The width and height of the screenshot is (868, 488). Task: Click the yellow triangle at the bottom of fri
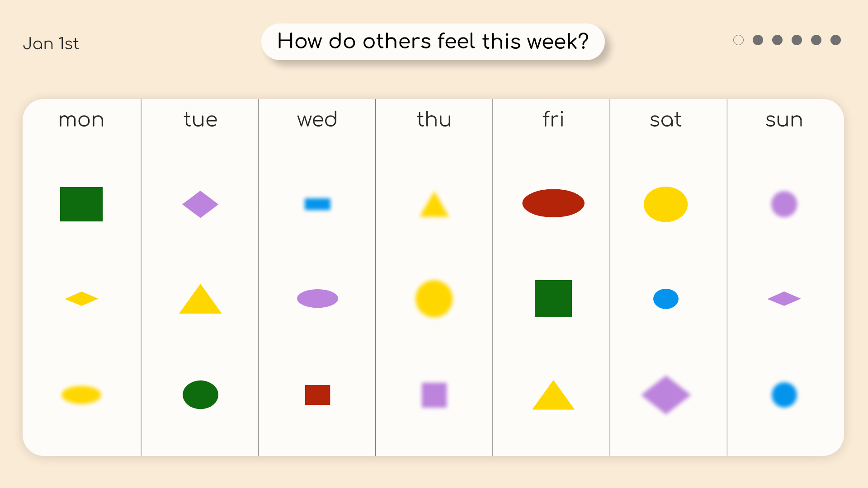click(x=553, y=395)
